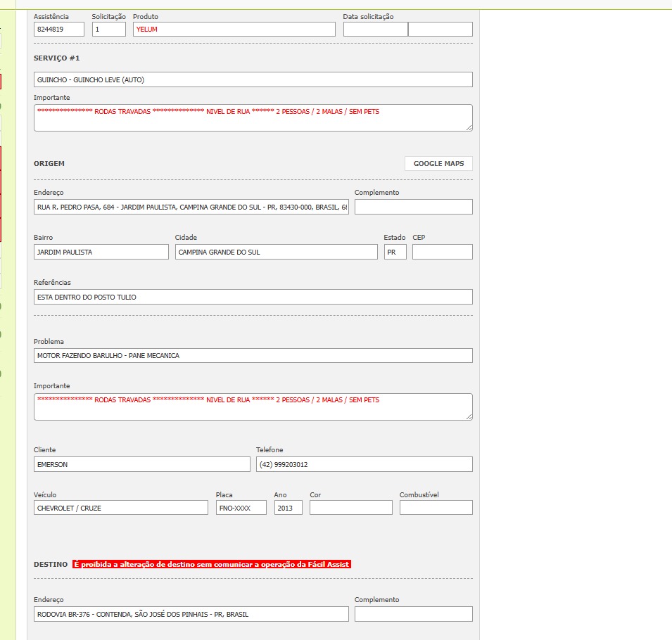Viewport: 672px width, 640px height.
Task: Click the DESTINO section heading
Action: click(51, 564)
